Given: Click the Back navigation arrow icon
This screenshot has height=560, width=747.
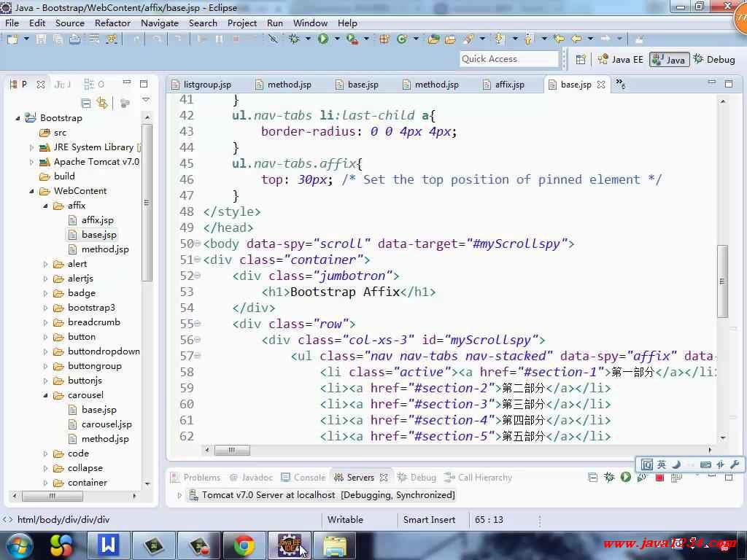Looking at the screenshot, I should 576,39.
